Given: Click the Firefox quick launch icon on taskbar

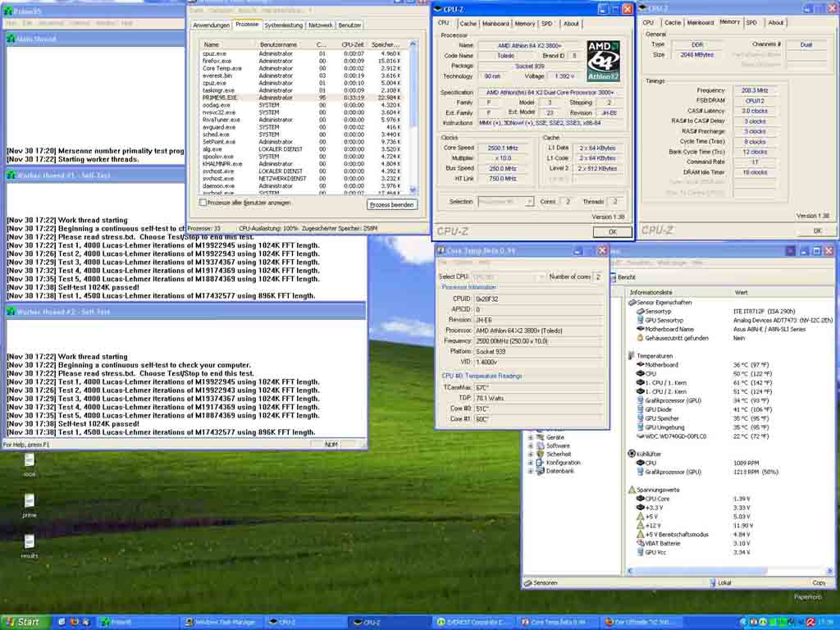Looking at the screenshot, I should pyautogui.click(x=74, y=622).
